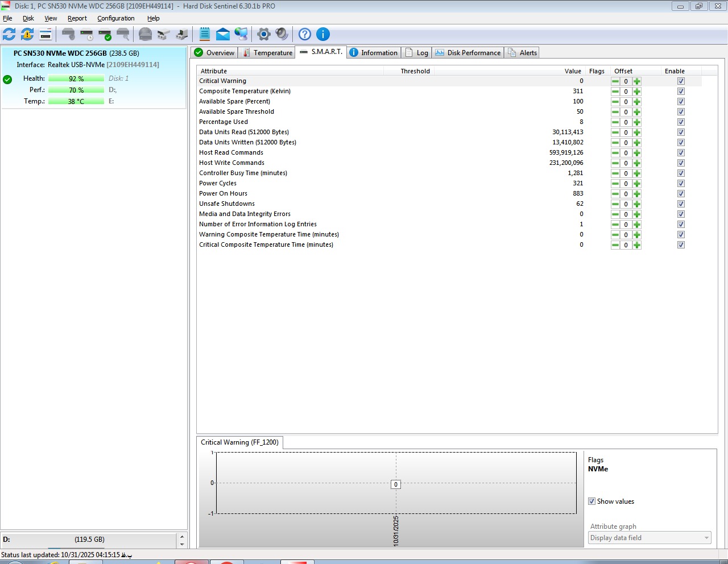This screenshot has height=564, width=728.
Task: Click the speaker sound icon in toolbar
Action: (x=282, y=34)
